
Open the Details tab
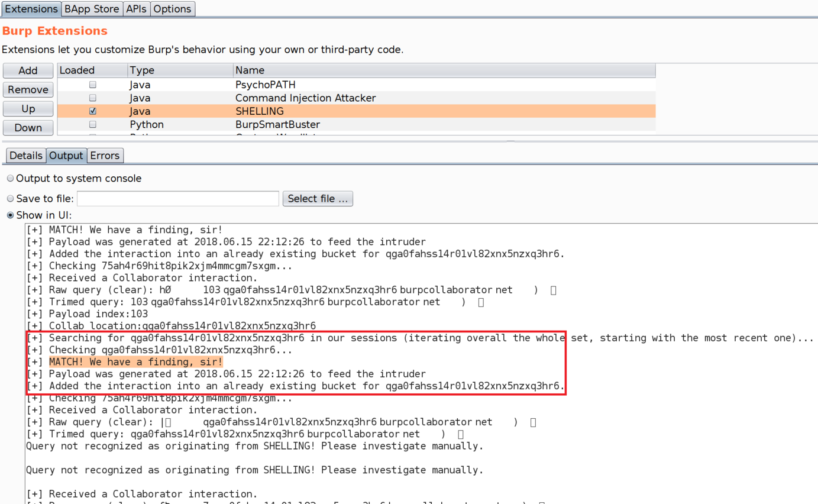pyautogui.click(x=26, y=156)
